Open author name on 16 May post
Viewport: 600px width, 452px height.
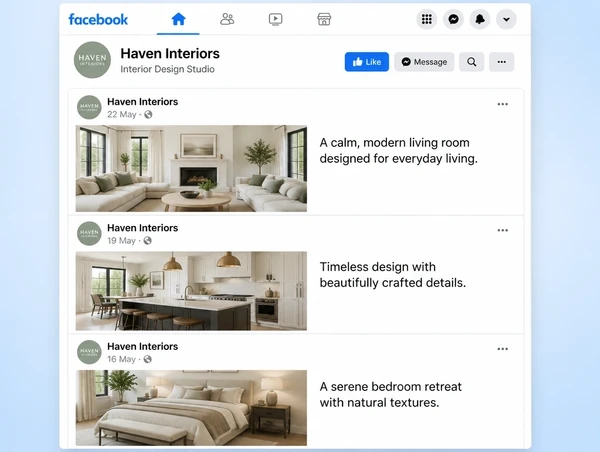click(142, 347)
